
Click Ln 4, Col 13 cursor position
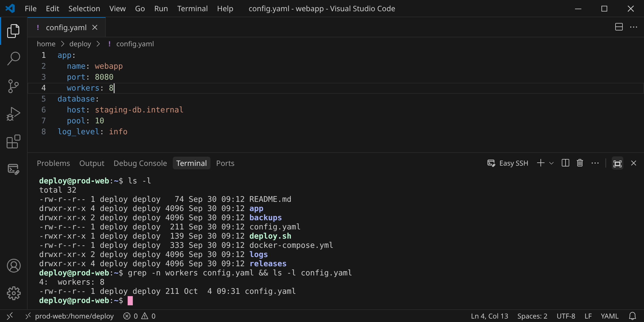(490, 316)
